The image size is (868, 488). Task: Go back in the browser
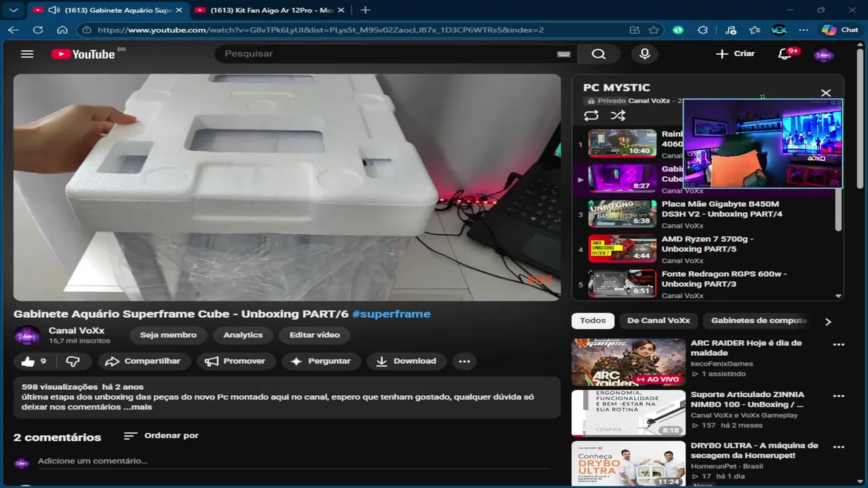[x=14, y=30]
